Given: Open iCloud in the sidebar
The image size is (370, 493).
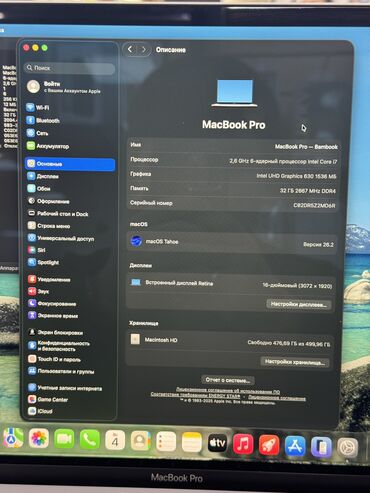Looking at the screenshot, I should (40, 411).
